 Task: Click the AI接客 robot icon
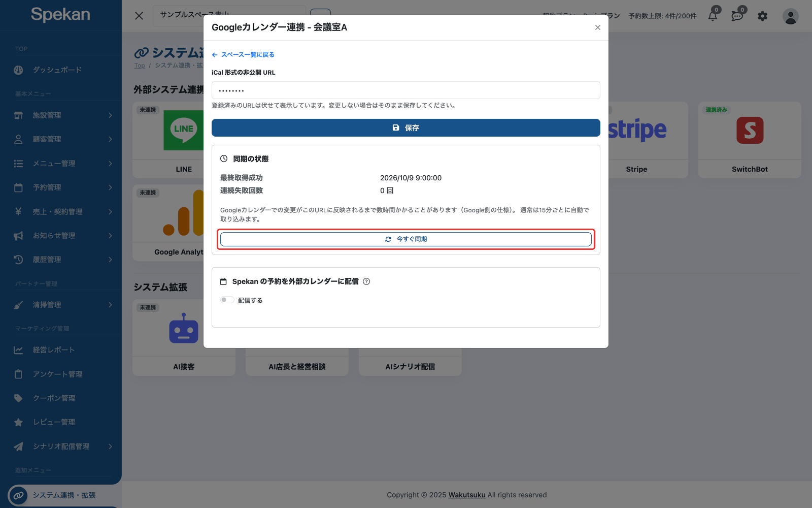pyautogui.click(x=184, y=328)
